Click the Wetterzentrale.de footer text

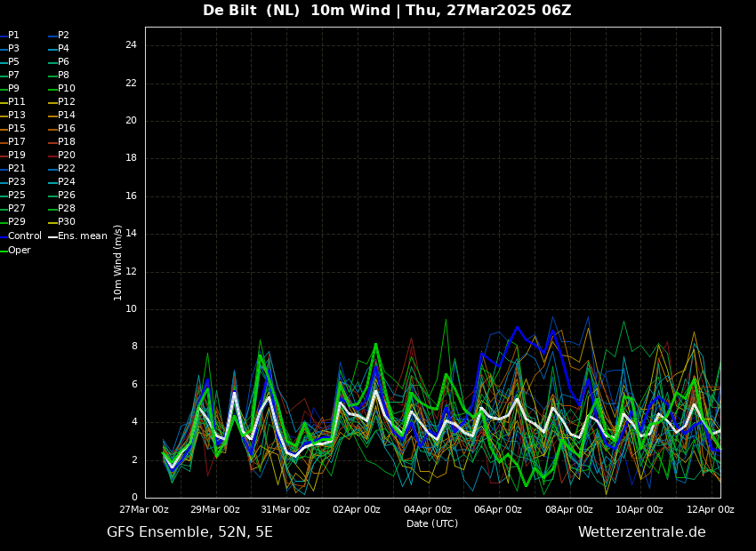point(641,532)
